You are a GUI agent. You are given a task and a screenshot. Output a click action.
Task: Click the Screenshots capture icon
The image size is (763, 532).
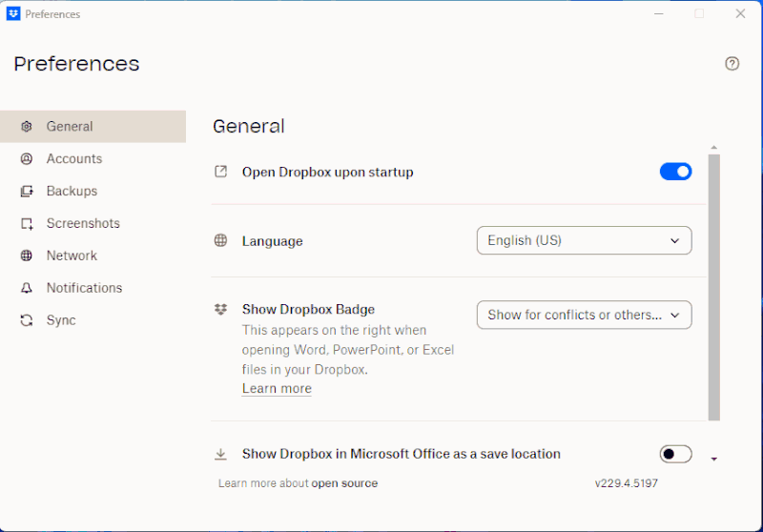pos(27,224)
